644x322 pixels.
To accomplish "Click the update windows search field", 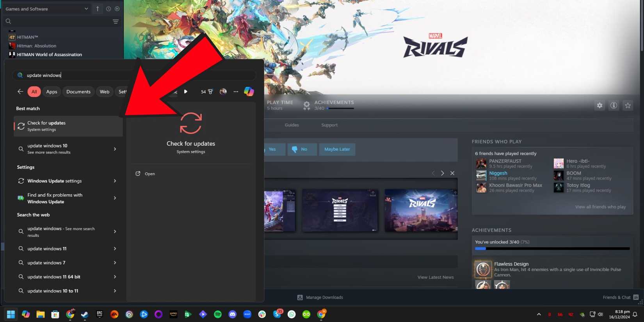I will tap(135, 75).
